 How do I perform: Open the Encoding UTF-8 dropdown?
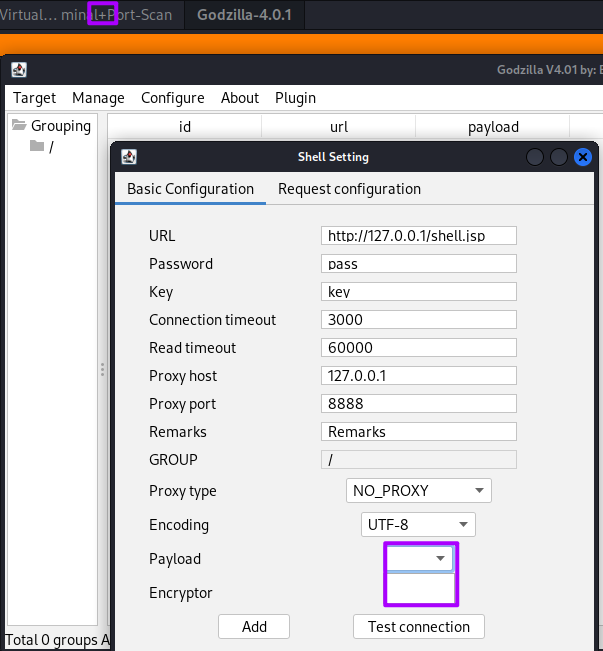pos(418,525)
